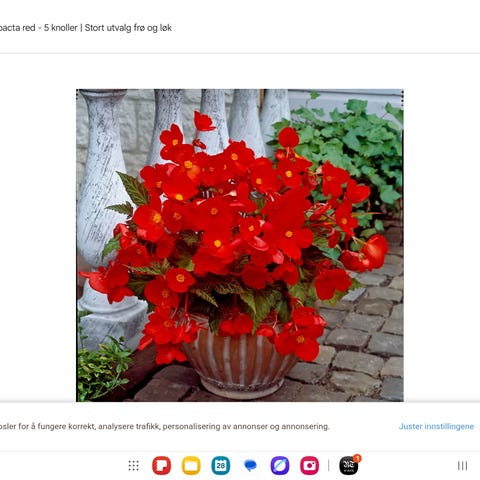The height and width of the screenshot is (480, 480).
Task: Select the begonia product image
Action: pos(240,245)
